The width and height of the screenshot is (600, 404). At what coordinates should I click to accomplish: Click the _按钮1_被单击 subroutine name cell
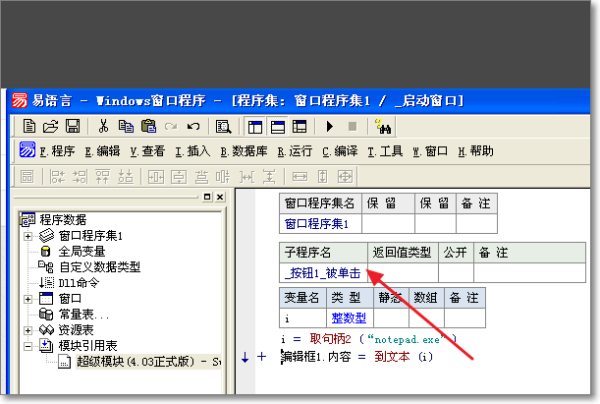tap(320, 272)
